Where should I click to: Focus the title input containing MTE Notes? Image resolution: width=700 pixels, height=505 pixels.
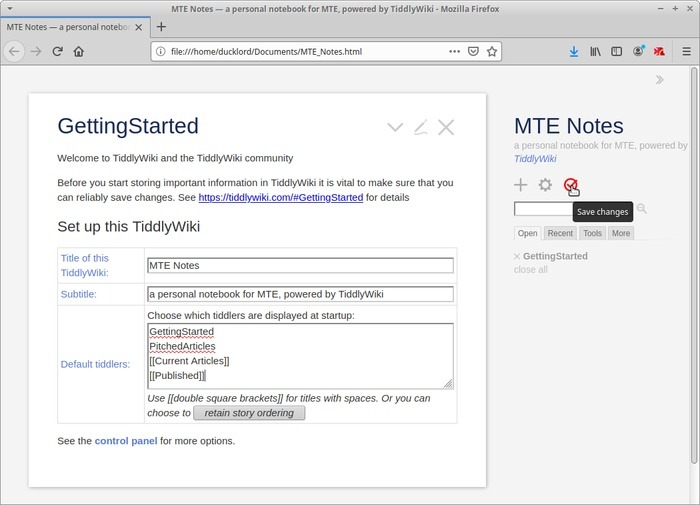point(300,266)
